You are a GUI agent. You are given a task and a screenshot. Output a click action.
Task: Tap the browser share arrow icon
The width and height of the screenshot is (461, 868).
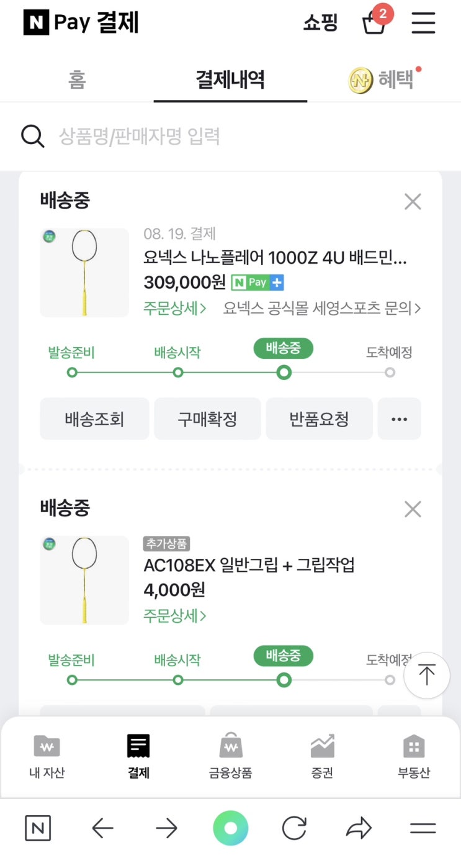pos(359,828)
